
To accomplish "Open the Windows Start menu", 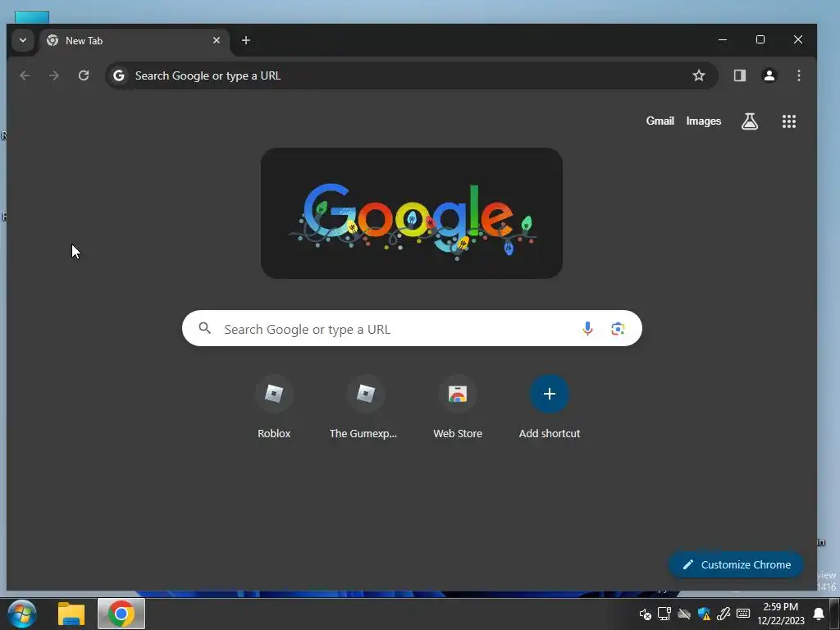I will [22, 614].
